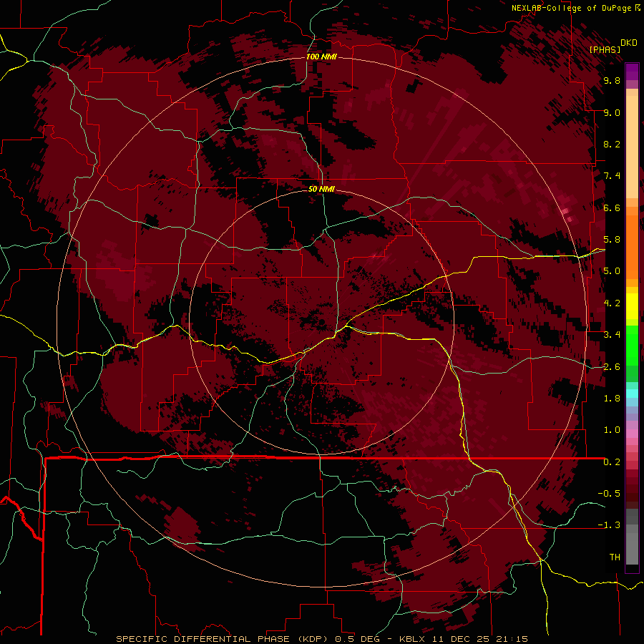The height and width of the screenshot is (644, 644).
Task: Pick the cyan band on the color scale
Action: (632, 393)
